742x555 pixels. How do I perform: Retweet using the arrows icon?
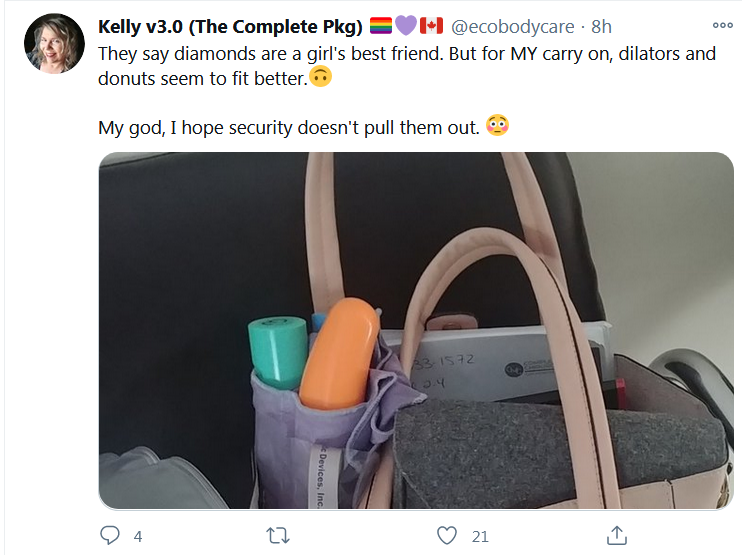(x=278, y=536)
